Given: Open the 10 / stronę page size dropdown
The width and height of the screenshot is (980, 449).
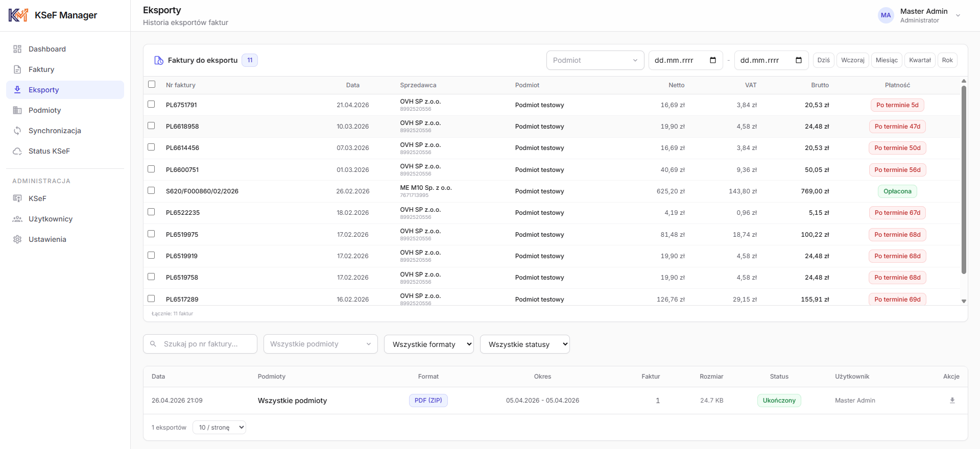Looking at the screenshot, I should (219, 428).
